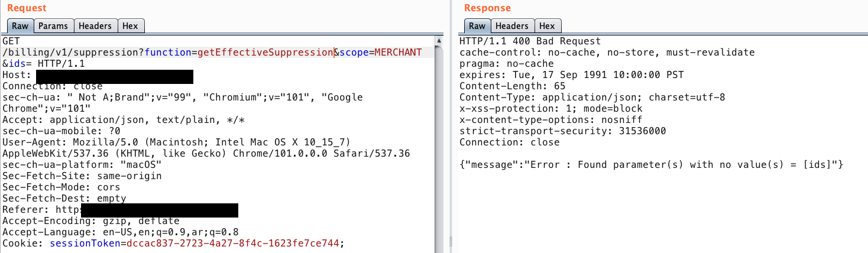The width and height of the screenshot is (868, 253).
Task: Place cursor in getEffectiveSuppression parameter value
Action: coord(266,53)
